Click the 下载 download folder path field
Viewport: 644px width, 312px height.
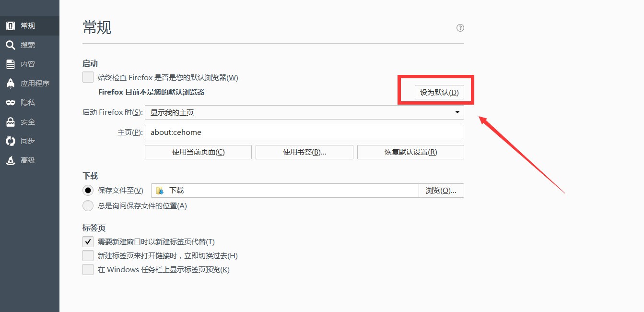tap(285, 191)
